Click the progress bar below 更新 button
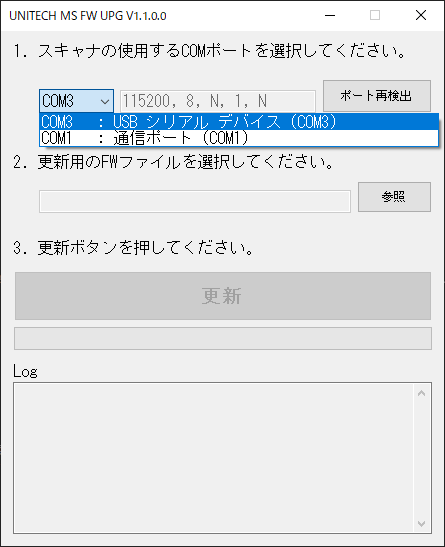 point(223,338)
